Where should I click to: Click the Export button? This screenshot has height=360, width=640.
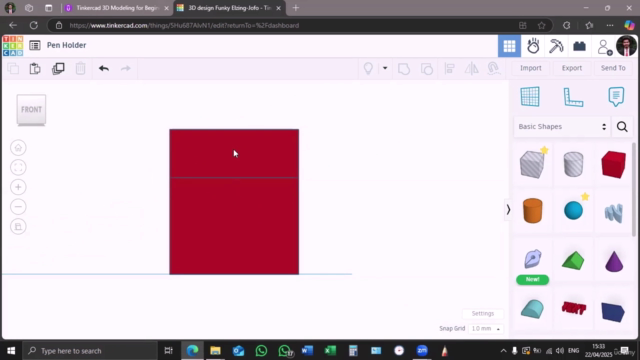coord(571,68)
